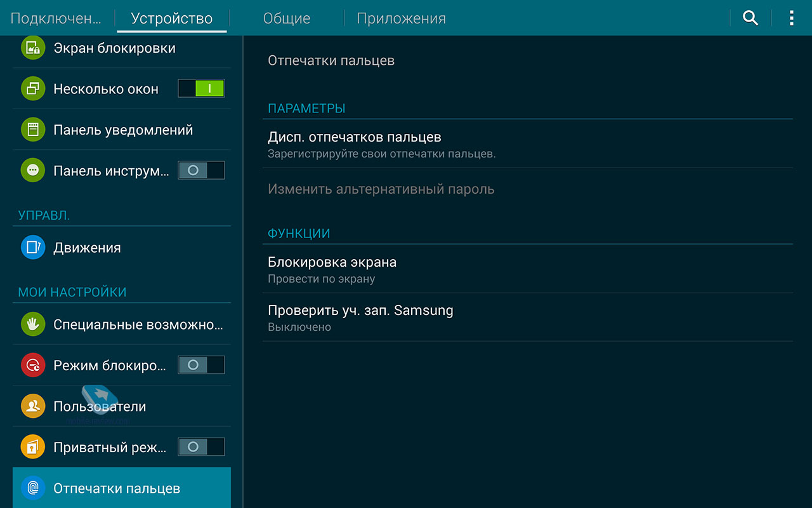Open the three-dot overflow menu
Image resolution: width=812 pixels, height=508 pixels.
pos(791,18)
